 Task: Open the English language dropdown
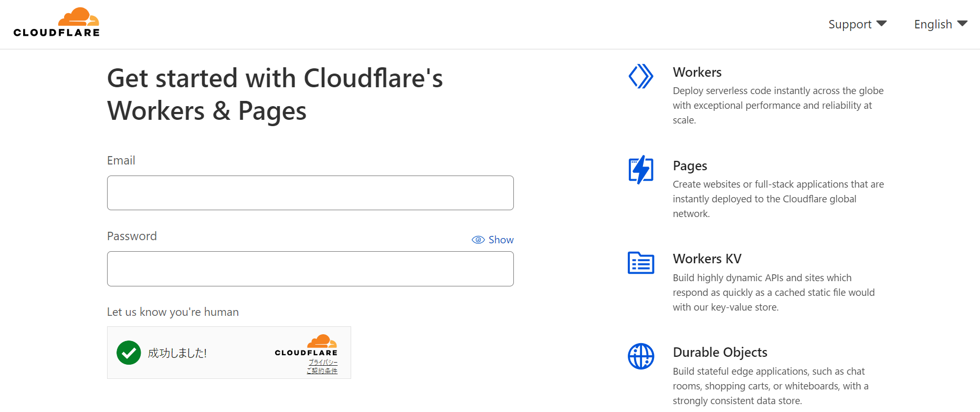pos(941,24)
